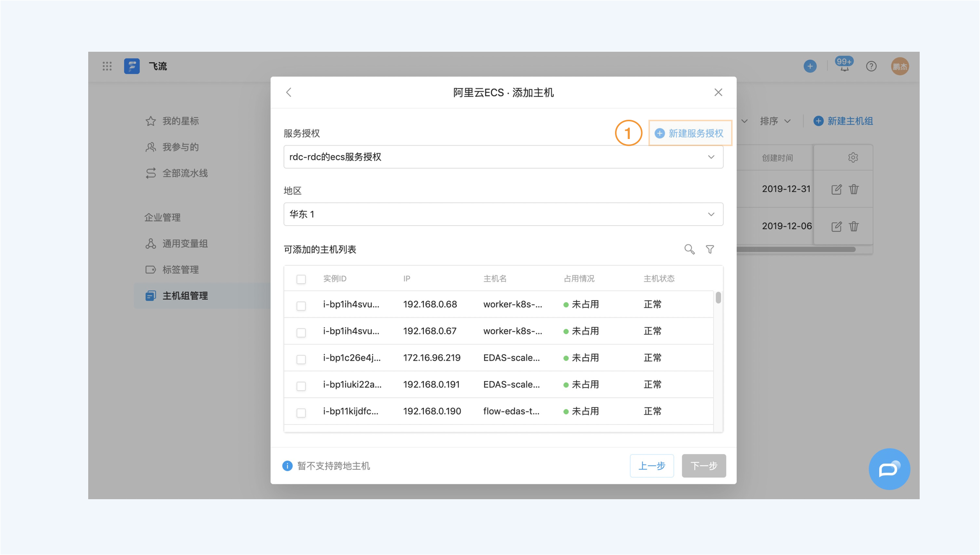Check host with IP 192.168.0.191

point(301,386)
